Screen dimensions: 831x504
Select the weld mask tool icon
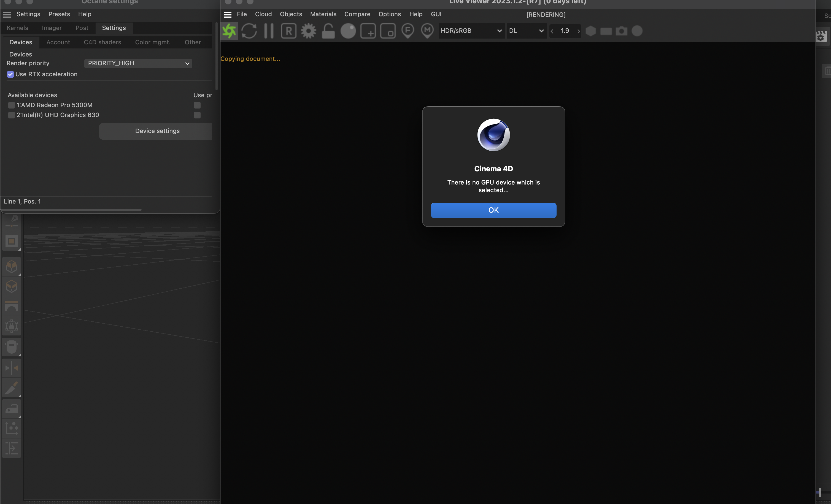(x=12, y=347)
